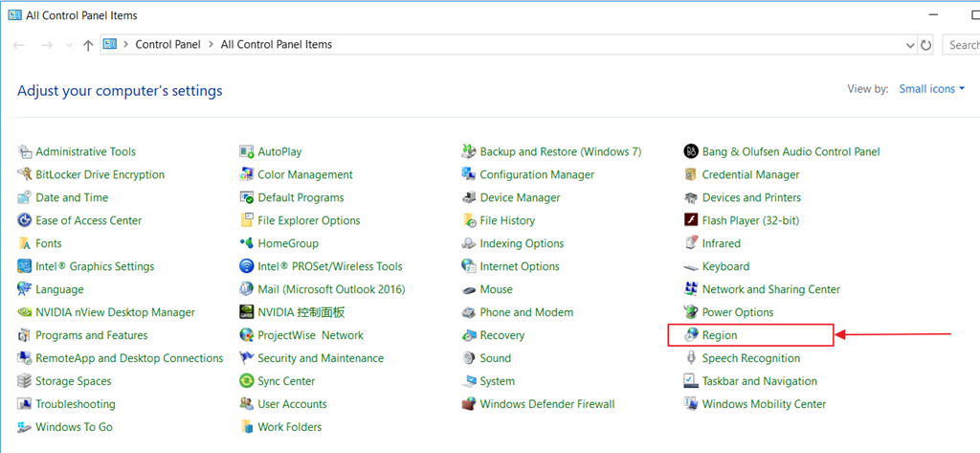Click the Sync Center icon
Screen dimensions: 980x453
point(247,381)
